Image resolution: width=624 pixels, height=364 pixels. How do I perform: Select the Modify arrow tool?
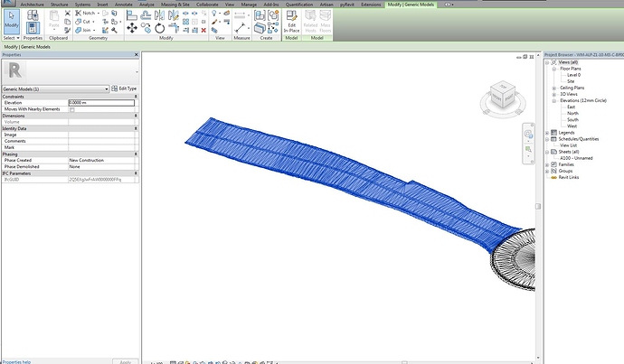12,21
